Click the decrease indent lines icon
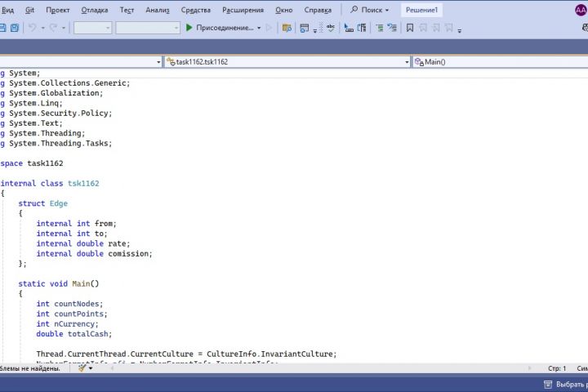Image resolution: width=588 pixels, height=392 pixels. coord(380,28)
